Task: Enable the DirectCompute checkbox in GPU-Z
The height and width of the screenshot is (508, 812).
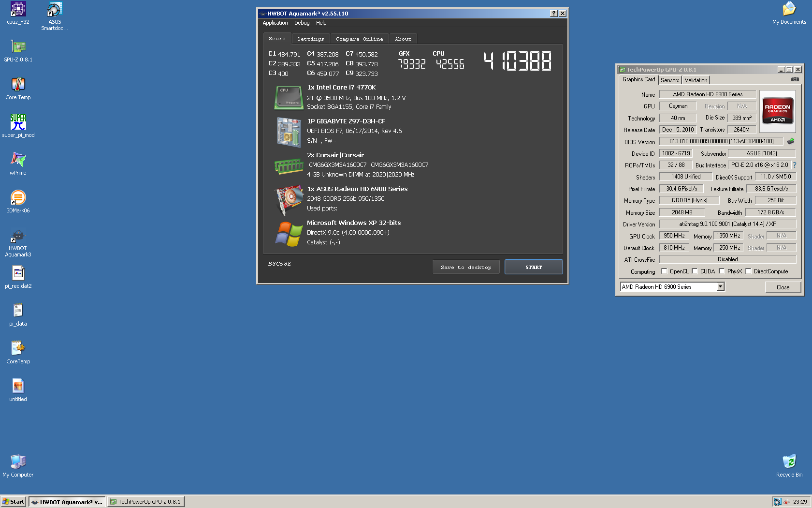Action: (748, 271)
